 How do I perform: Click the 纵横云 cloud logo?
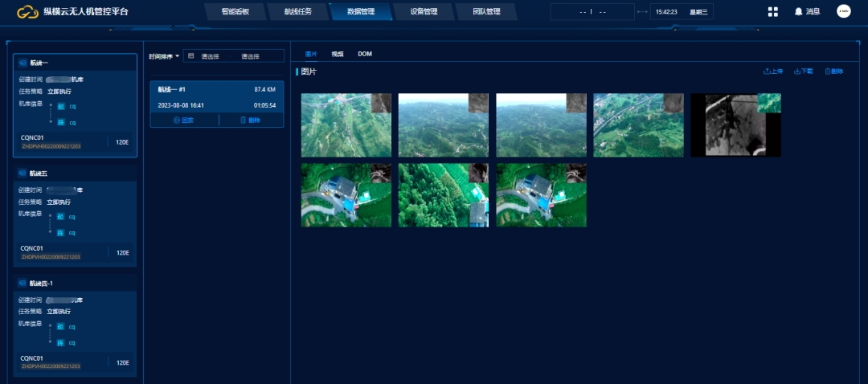[x=29, y=12]
